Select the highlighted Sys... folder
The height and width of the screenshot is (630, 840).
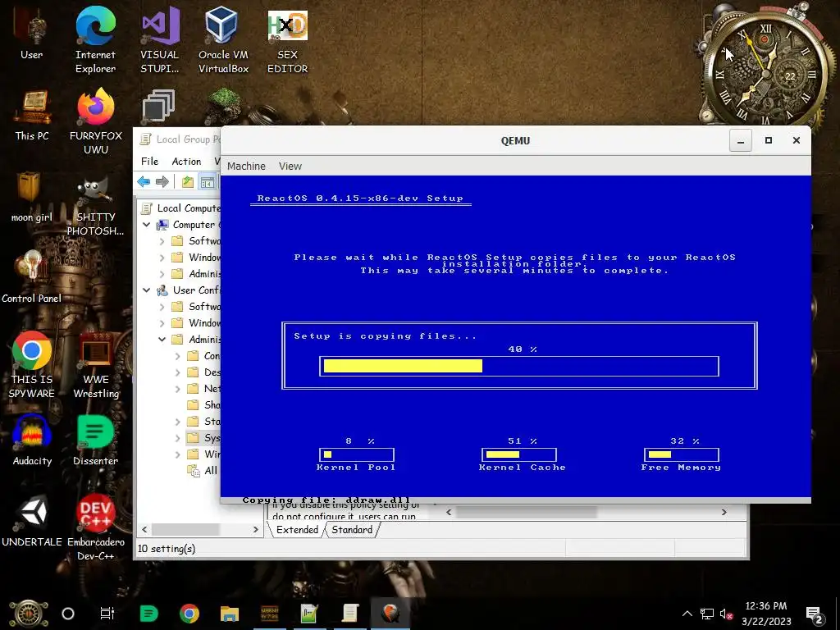[203, 438]
